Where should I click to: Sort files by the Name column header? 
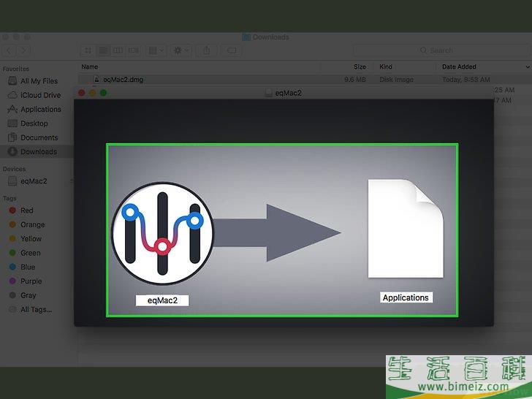[x=90, y=66]
